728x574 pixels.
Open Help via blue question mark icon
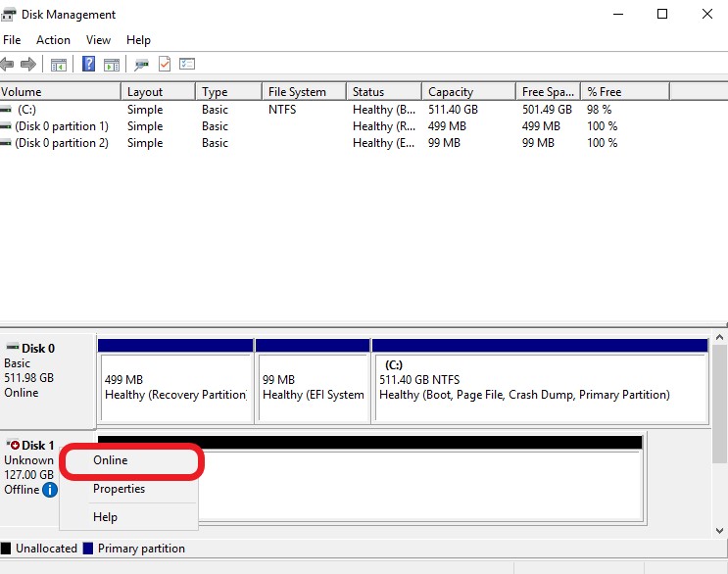tap(89, 65)
